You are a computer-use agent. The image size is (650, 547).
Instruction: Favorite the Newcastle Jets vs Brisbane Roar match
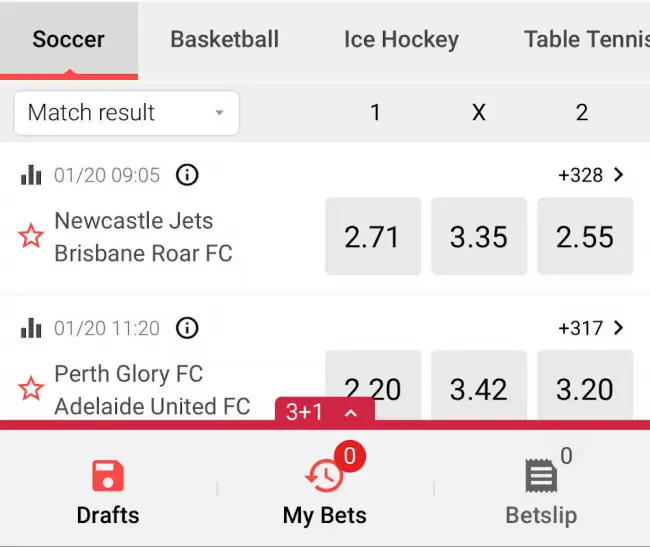(31, 236)
